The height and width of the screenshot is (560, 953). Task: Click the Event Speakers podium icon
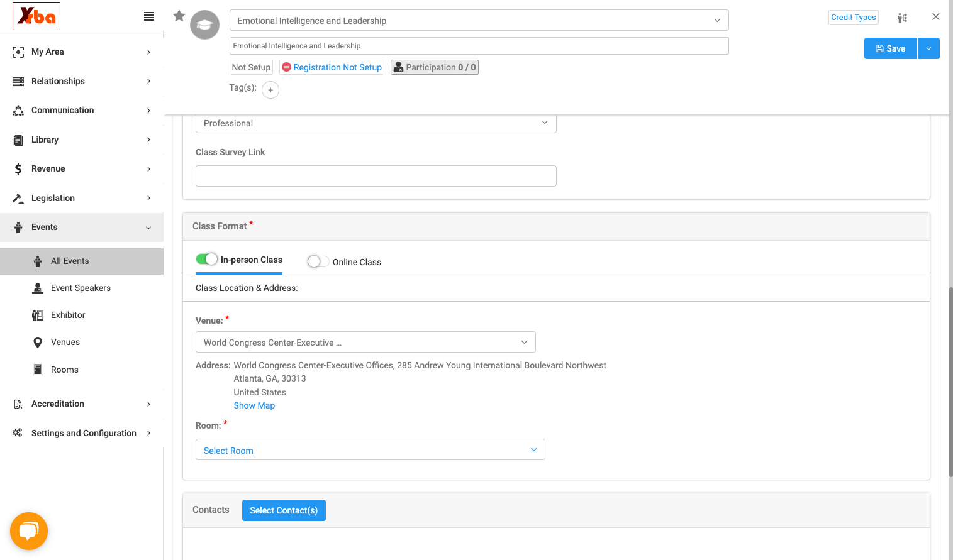[x=38, y=288]
